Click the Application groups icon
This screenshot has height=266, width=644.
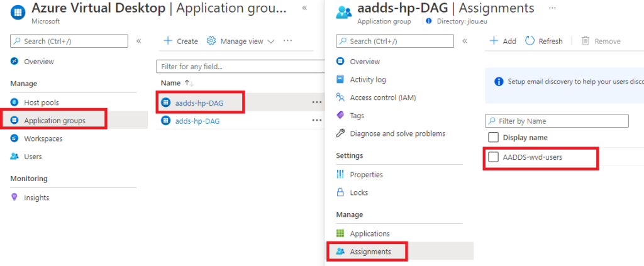15,120
